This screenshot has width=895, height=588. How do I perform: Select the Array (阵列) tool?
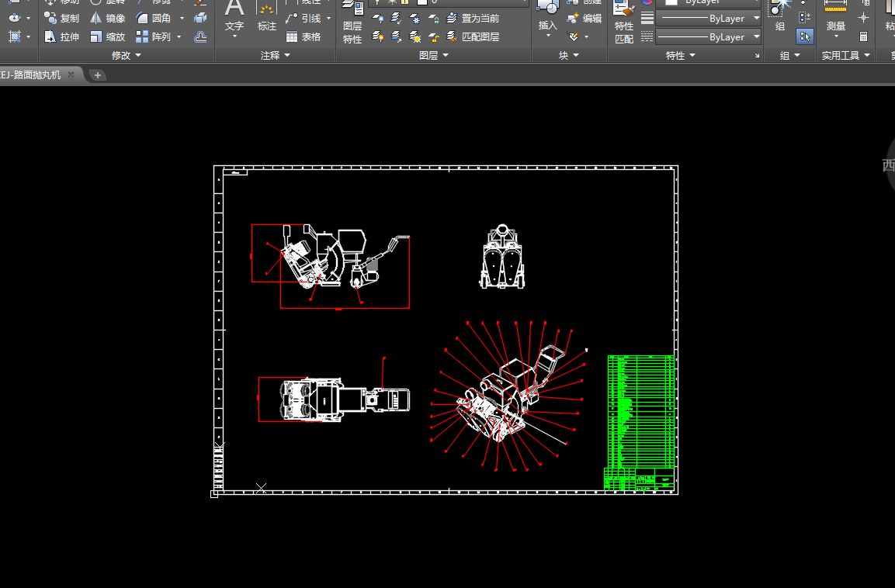click(154, 37)
